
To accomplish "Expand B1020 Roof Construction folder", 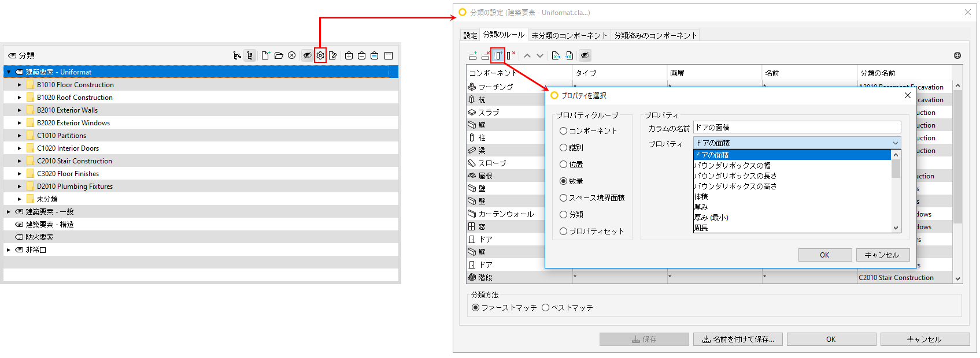I will coord(19,98).
